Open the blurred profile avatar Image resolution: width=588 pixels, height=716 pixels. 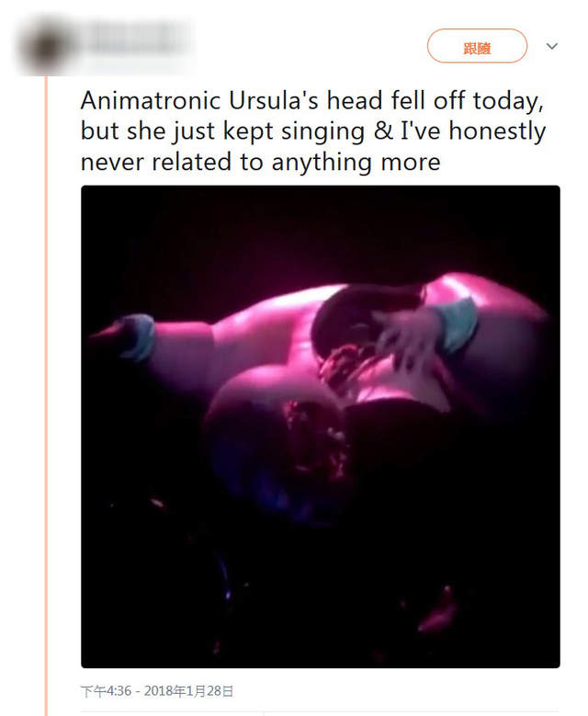coord(46,48)
